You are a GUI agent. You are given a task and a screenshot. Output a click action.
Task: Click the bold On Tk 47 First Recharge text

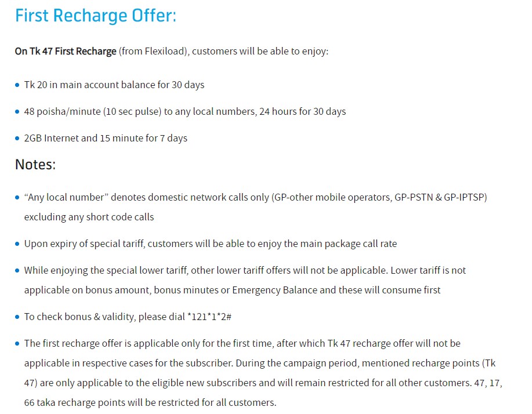point(66,51)
